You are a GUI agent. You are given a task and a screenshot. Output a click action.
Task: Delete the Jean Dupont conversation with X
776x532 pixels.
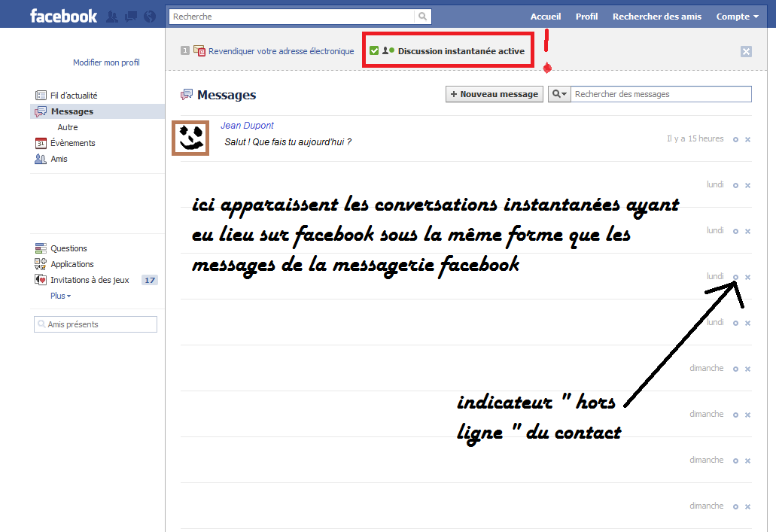click(747, 139)
